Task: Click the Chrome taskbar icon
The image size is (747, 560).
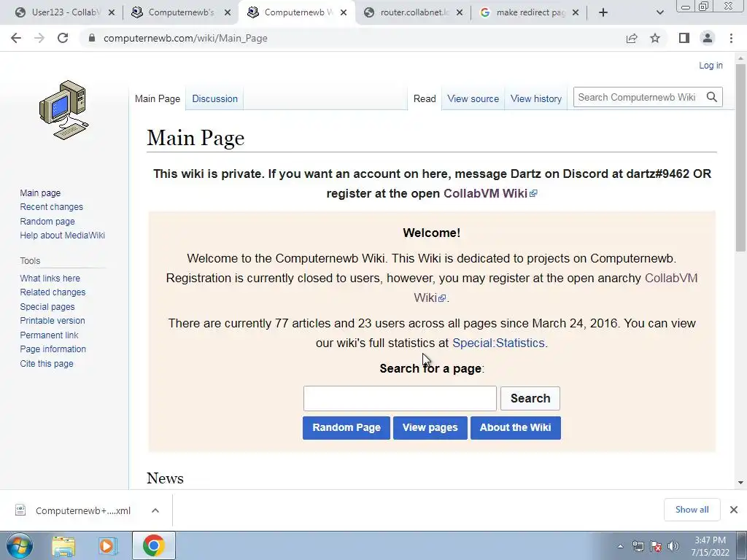Action: coord(153,545)
